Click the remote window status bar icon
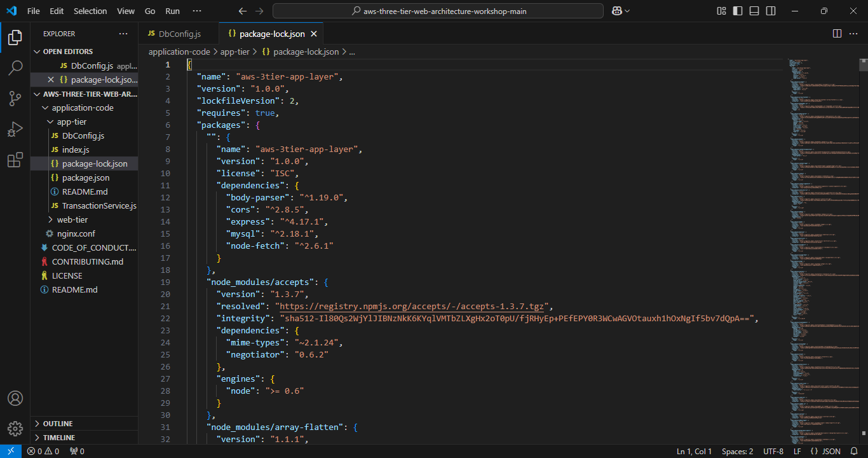 click(11, 451)
